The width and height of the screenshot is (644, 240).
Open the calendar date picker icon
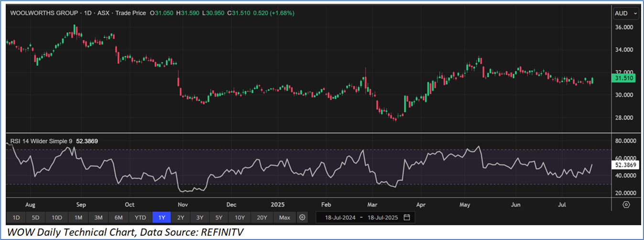pyautogui.click(x=407, y=218)
